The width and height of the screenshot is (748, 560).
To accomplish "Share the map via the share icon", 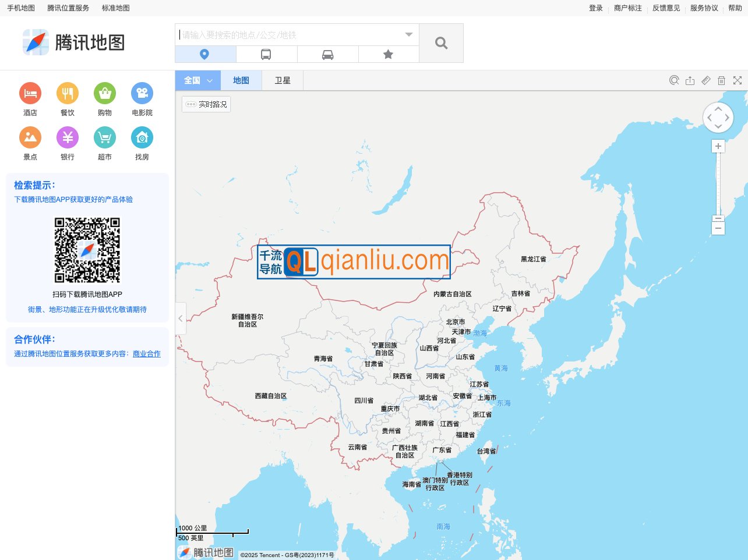I will [690, 80].
